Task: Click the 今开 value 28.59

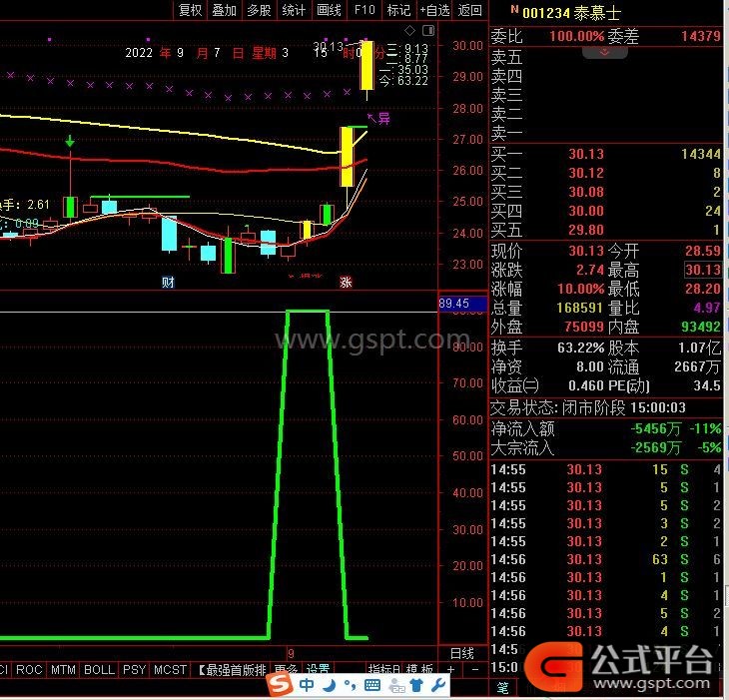Action: point(702,251)
